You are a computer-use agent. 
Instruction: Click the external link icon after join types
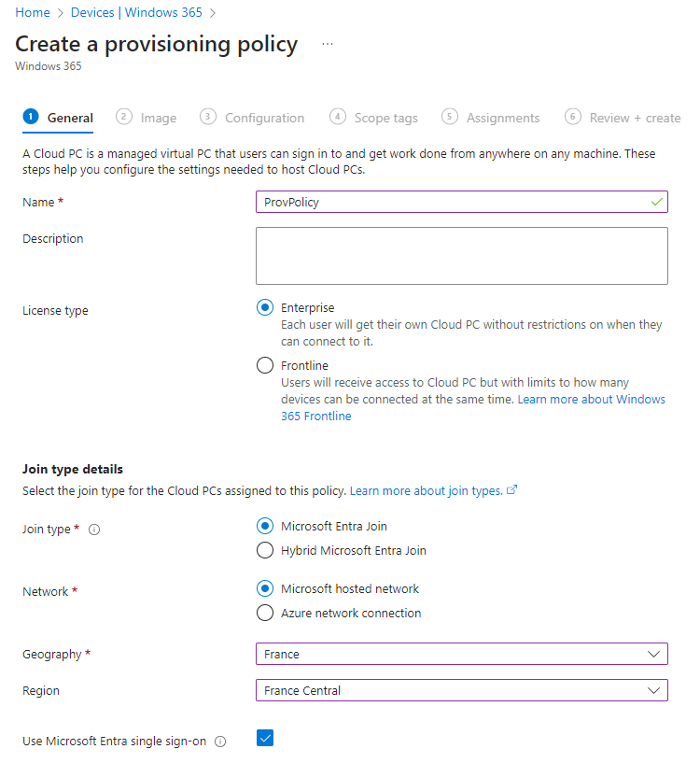(x=511, y=490)
